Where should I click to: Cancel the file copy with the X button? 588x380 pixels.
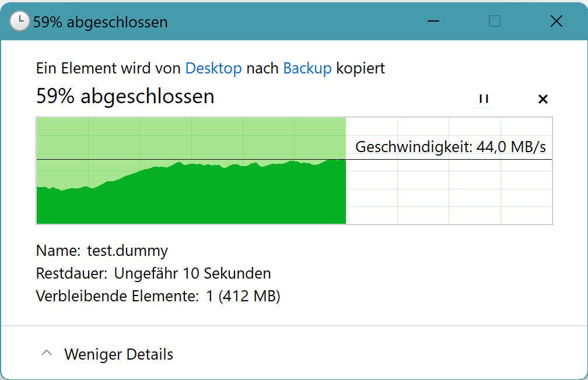(x=542, y=99)
